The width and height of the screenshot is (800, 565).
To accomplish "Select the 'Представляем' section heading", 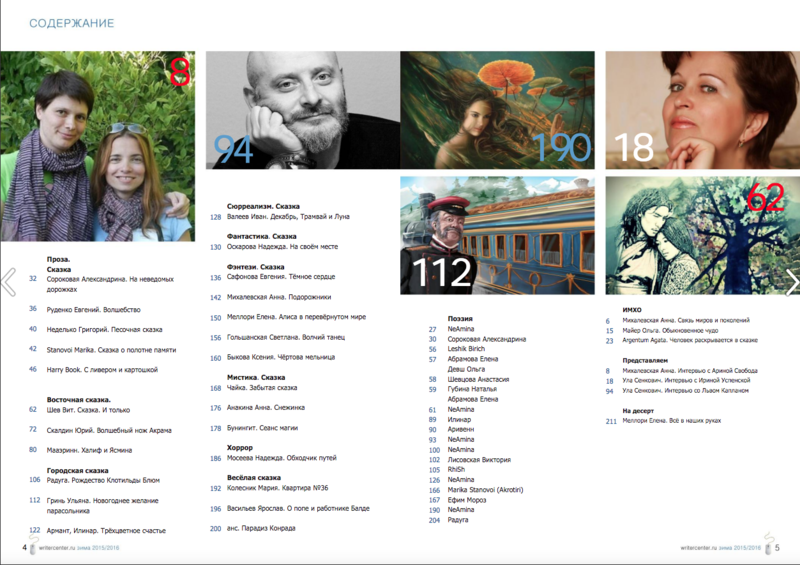I will pyautogui.click(x=645, y=360).
